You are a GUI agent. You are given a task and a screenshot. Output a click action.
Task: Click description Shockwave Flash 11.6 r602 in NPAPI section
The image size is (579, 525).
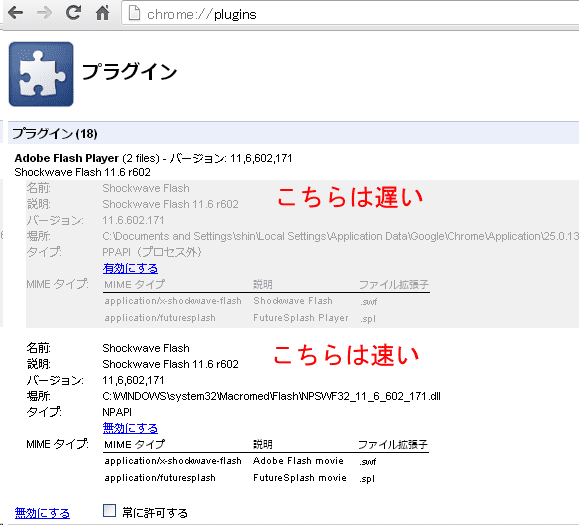pos(170,364)
